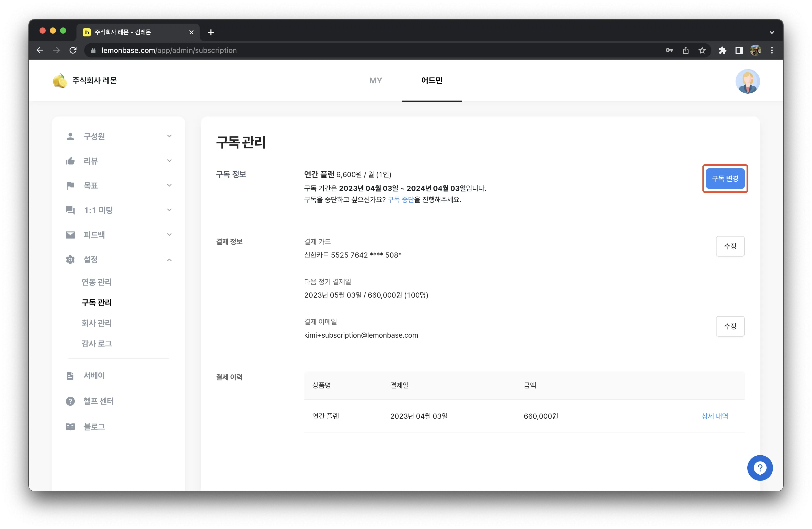Open the blue help chat bubble

coord(760,468)
